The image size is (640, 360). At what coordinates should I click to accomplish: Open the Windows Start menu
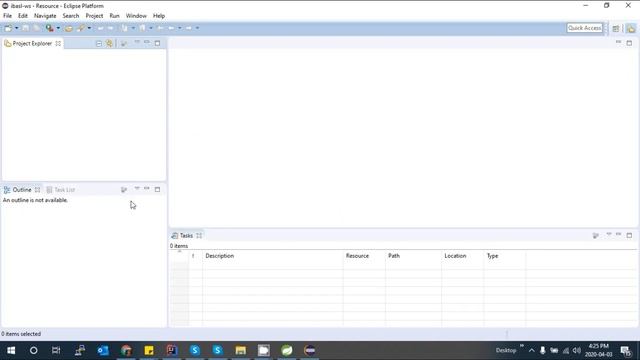(x=11, y=350)
